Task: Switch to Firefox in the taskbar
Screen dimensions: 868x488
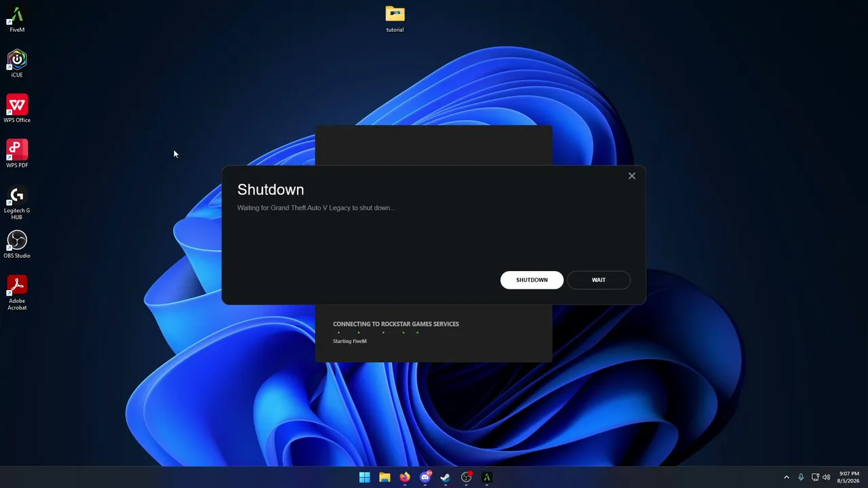Action: point(405,477)
